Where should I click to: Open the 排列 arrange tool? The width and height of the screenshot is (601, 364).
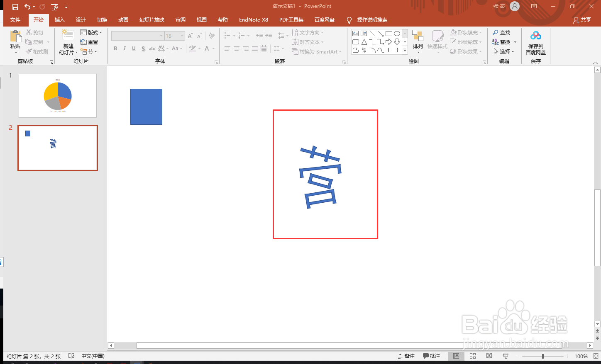pyautogui.click(x=418, y=41)
